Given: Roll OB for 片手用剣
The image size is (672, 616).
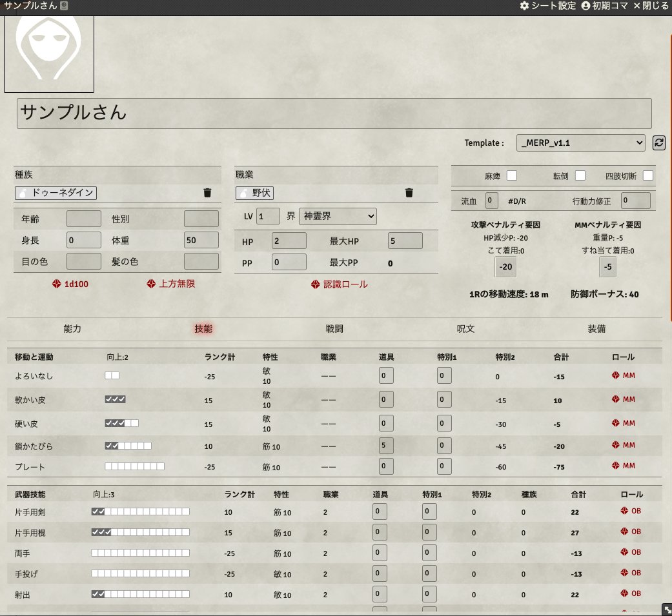Looking at the screenshot, I should pos(631,511).
